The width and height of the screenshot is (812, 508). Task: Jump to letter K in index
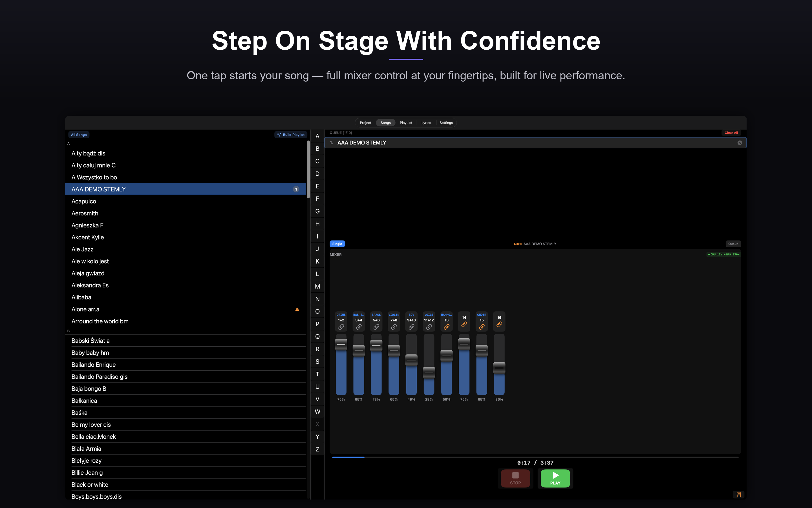317,261
